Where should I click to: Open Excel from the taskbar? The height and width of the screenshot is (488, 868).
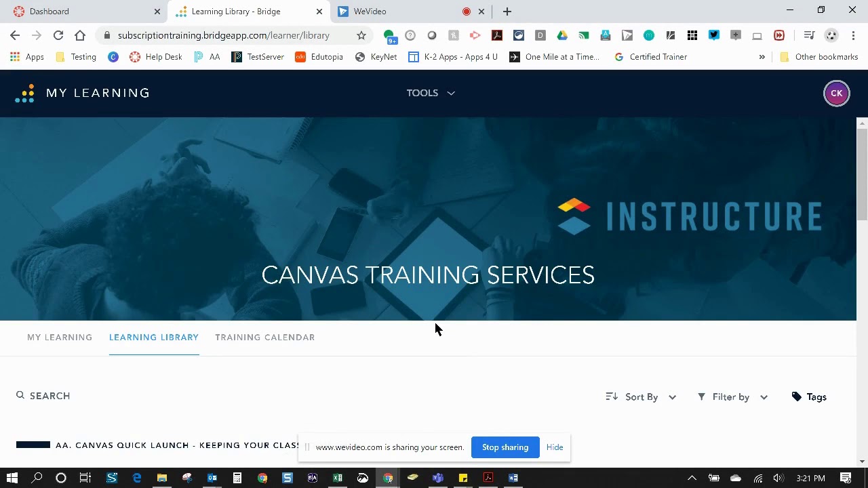coord(338,478)
